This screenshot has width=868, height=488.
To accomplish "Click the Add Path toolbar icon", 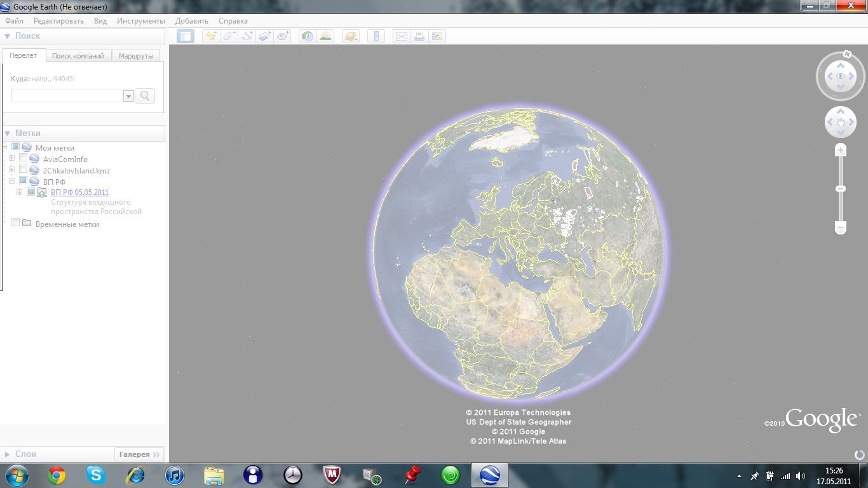I will click(x=247, y=36).
